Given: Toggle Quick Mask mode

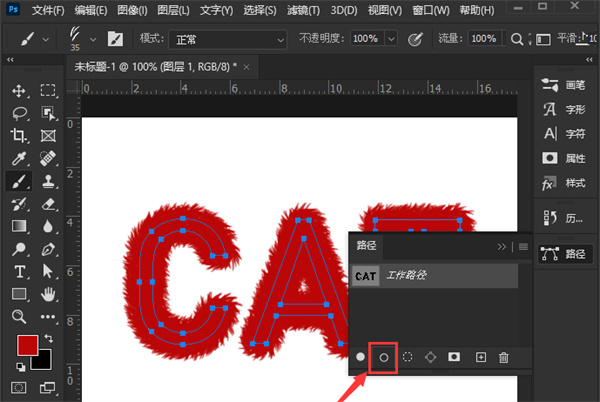Looking at the screenshot, I should click(x=19, y=387).
